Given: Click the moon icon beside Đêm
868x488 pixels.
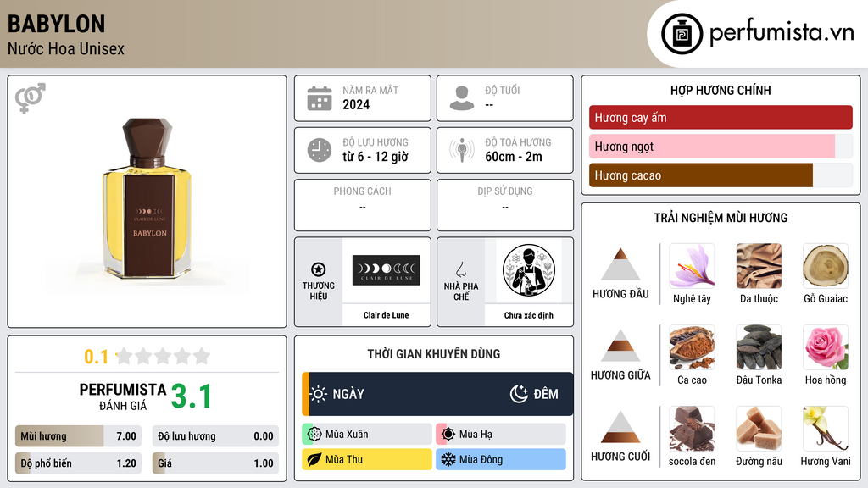Looking at the screenshot, I should click(519, 394).
